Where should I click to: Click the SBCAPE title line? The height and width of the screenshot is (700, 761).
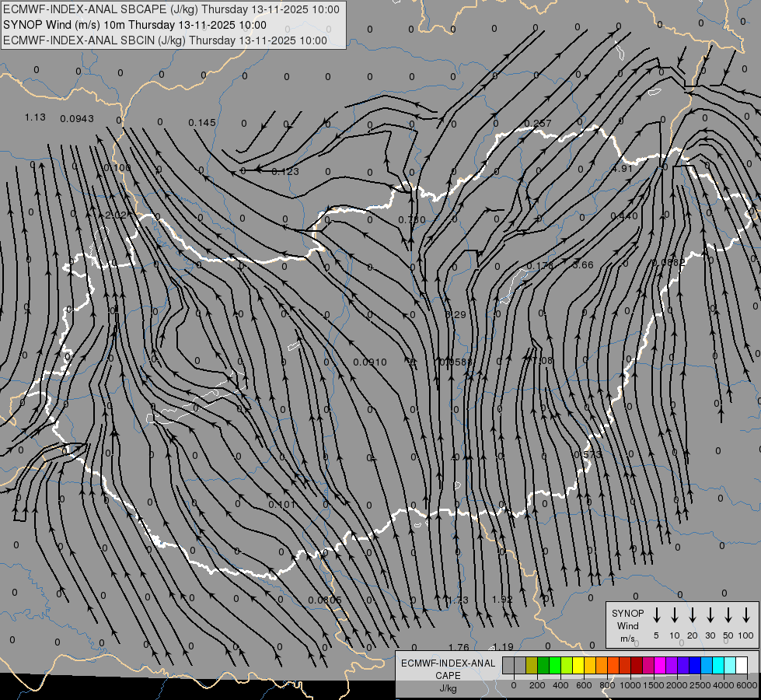[171, 9]
